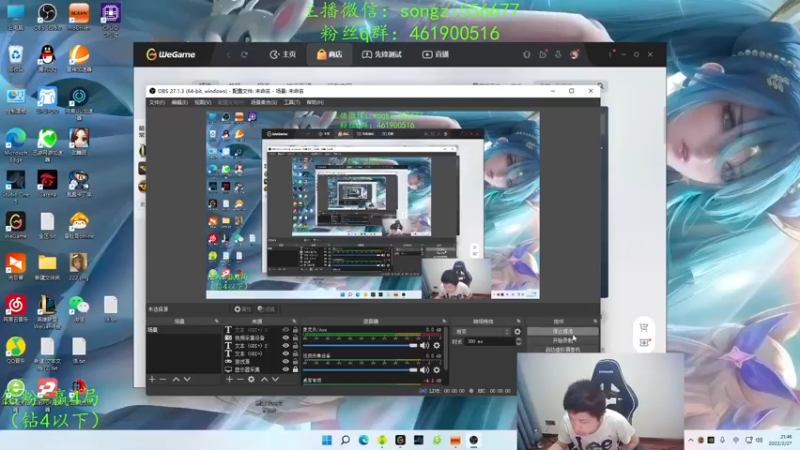Select the Garena desktop shortcut
Screen dimensions: 800x450
(47, 184)
